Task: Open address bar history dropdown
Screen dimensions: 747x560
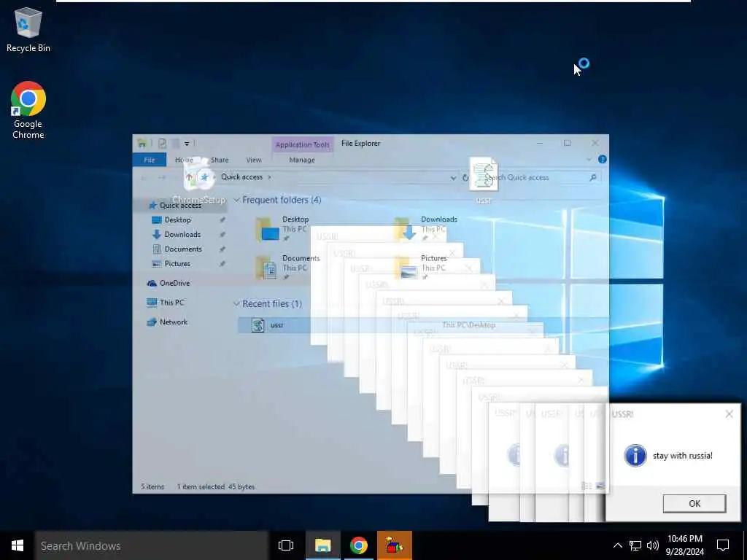Action: point(453,178)
